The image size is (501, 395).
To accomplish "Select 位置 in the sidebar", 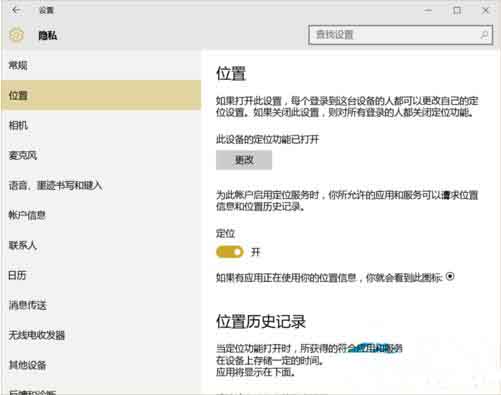I will pos(101,95).
